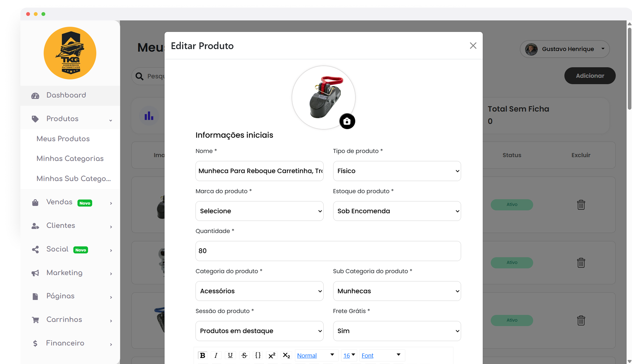Open the Frete Grátis dropdown

(x=397, y=331)
